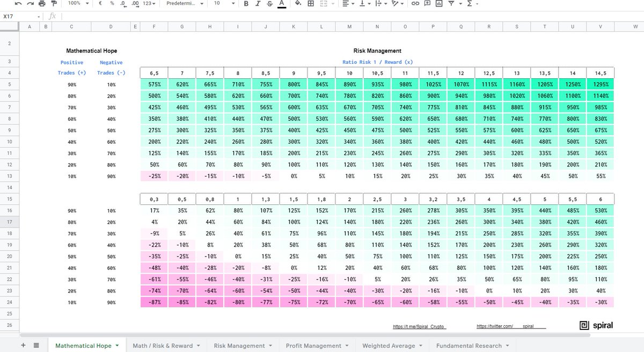Screen dimensions: 644x352
Task: Click the Mathematical Hope heading cell
Action: click(91, 50)
